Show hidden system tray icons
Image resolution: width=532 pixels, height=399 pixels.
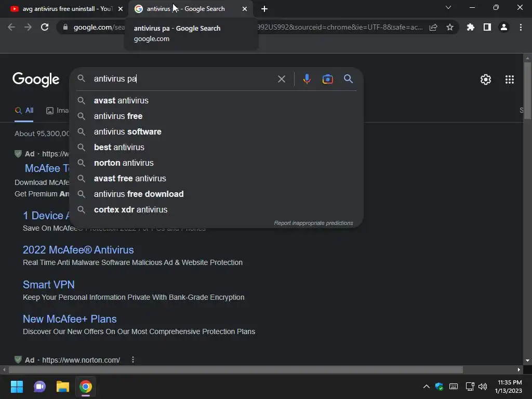426,387
